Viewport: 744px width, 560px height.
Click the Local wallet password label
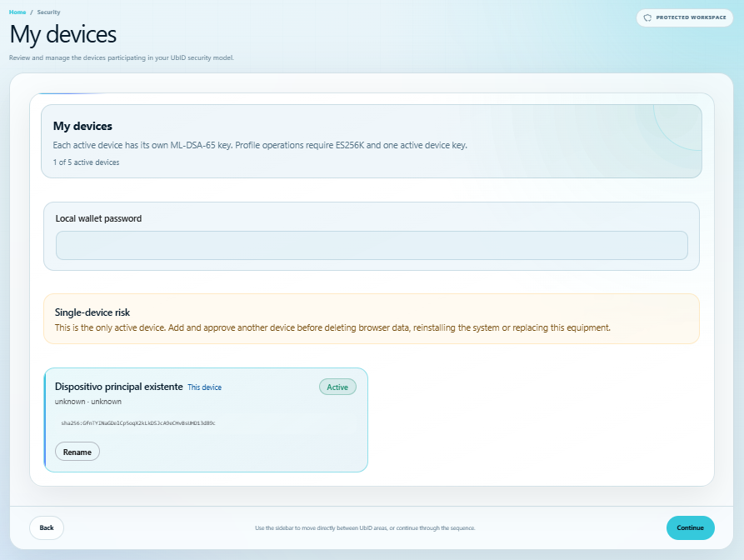(x=98, y=219)
